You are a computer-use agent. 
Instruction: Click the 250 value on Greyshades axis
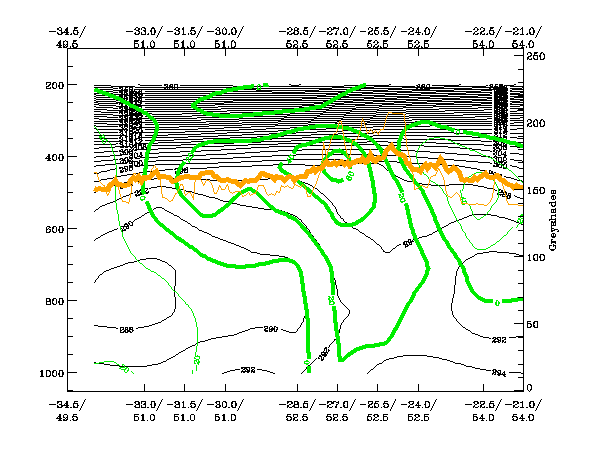coord(538,57)
